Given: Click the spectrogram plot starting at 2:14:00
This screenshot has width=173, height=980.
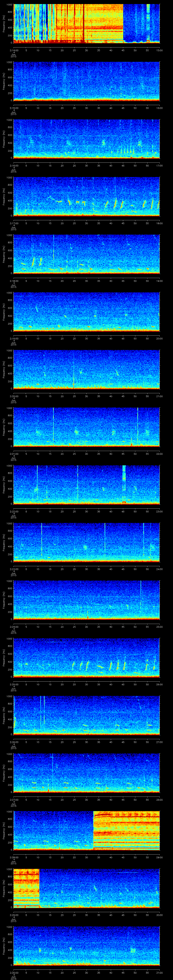Looking at the screenshot, I should point(86,24).
